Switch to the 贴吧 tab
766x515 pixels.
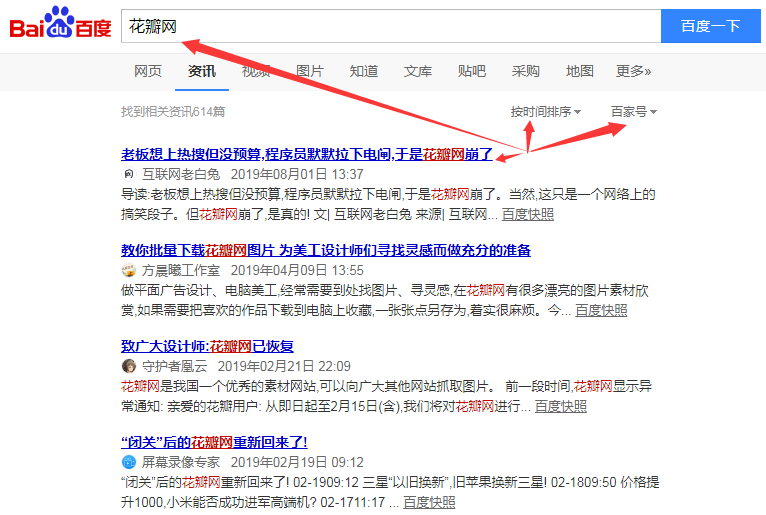472,71
